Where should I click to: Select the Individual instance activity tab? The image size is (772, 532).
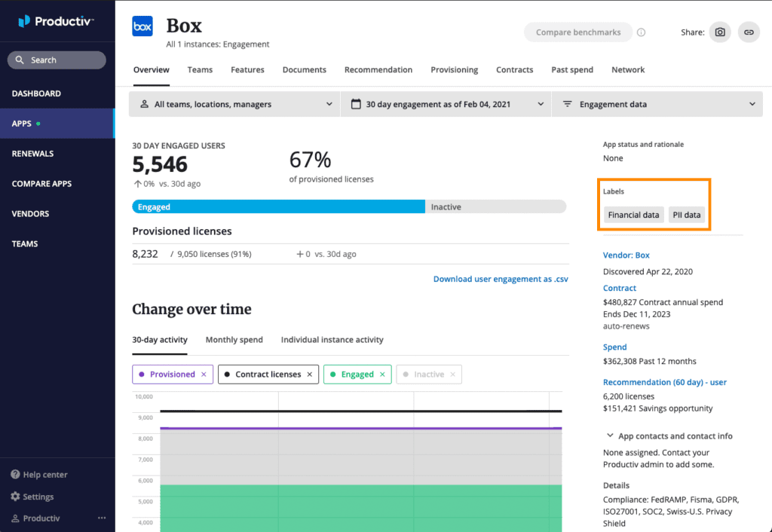332,340
